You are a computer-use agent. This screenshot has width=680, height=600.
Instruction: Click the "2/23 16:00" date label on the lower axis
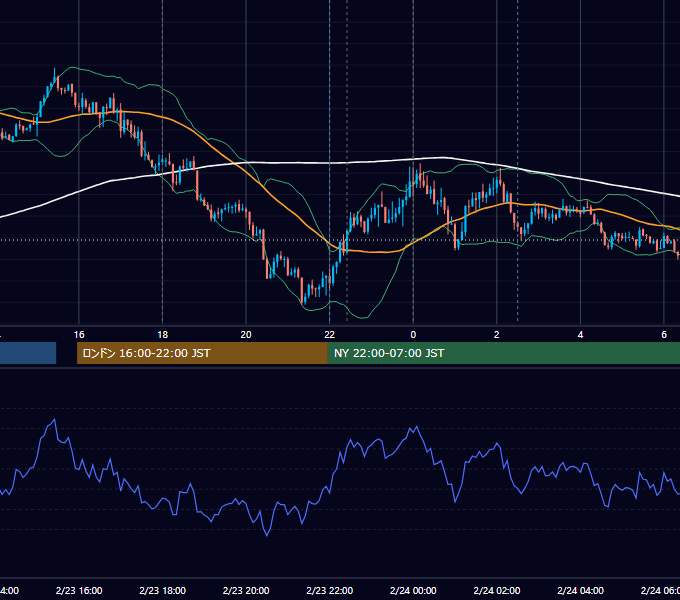point(79,590)
